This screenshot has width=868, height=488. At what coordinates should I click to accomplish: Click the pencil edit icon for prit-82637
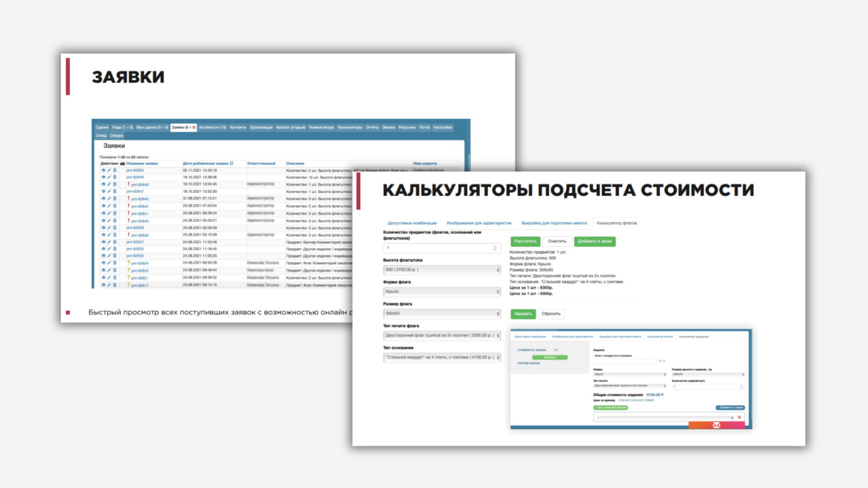click(x=109, y=242)
